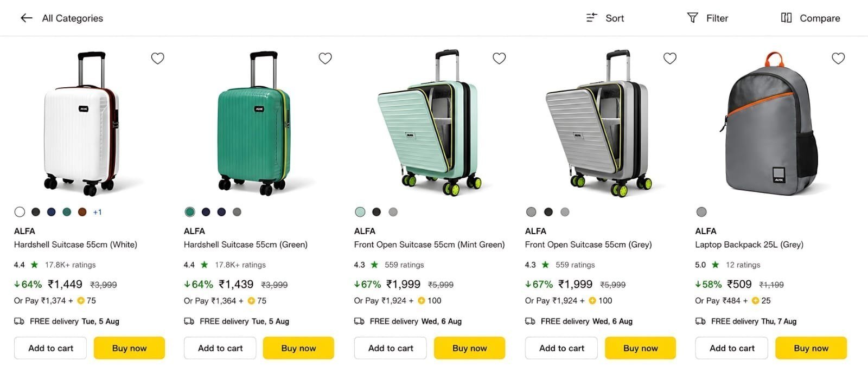Open the Filter panel
The height and width of the screenshot is (380, 868).
707,18
